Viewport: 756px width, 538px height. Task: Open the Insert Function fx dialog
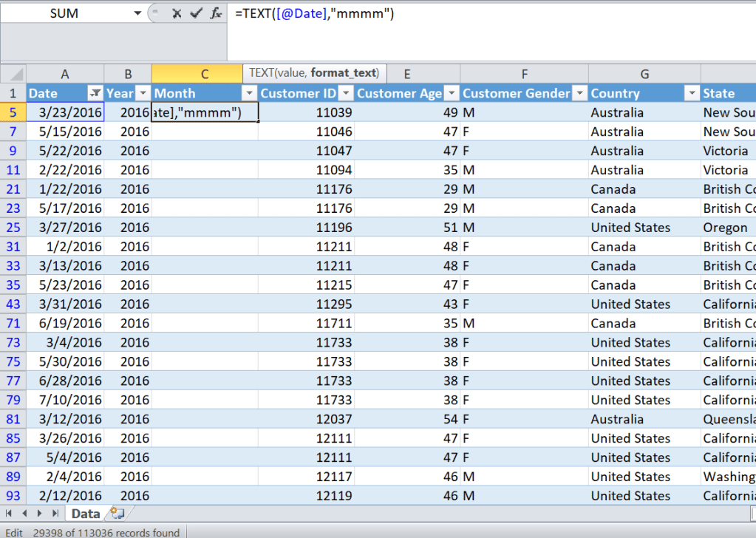point(216,13)
